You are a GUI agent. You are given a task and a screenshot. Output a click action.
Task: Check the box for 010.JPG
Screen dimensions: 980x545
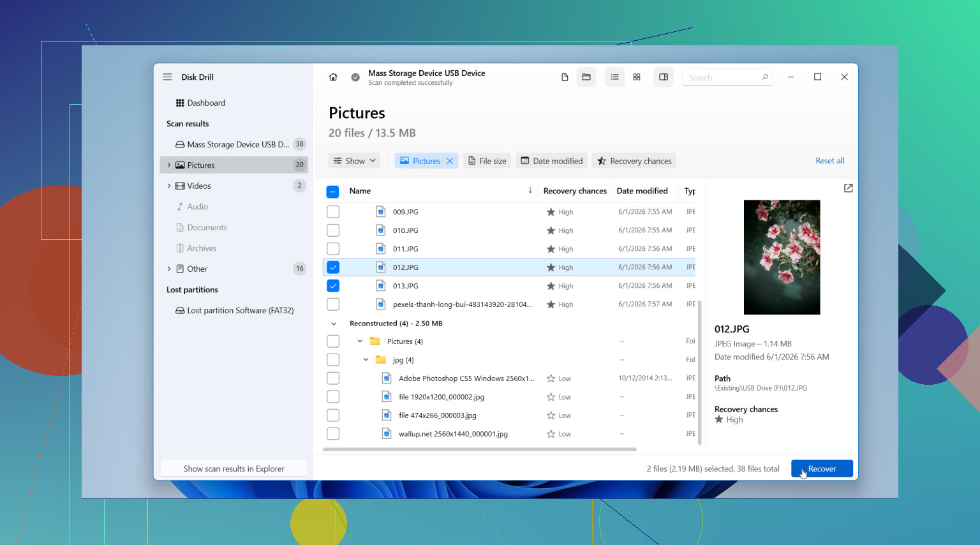tap(333, 230)
